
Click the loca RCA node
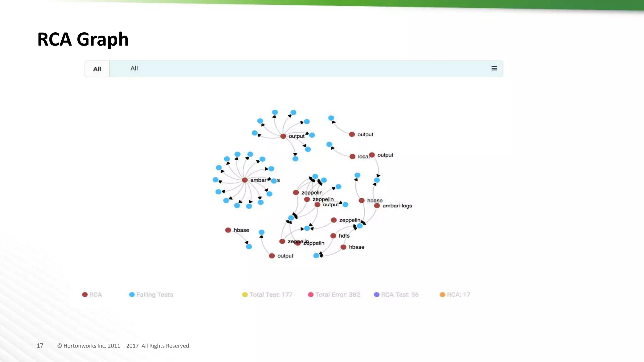(x=353, y=156)
